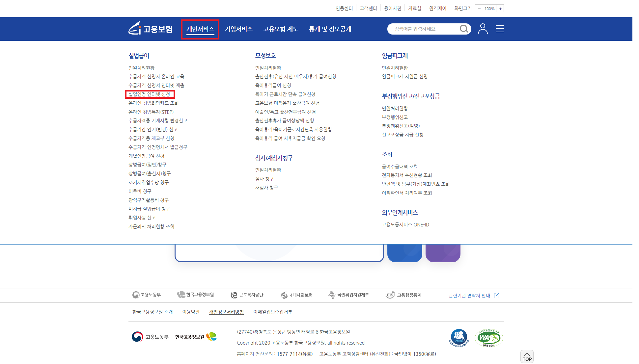
Task: Expand the 고용보험 제도 menu
Action: [281, 29]
